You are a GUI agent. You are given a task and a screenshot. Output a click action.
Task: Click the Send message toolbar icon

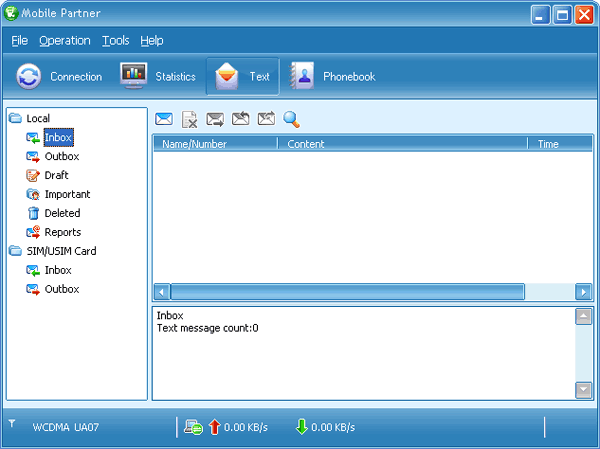click(215, 119)
